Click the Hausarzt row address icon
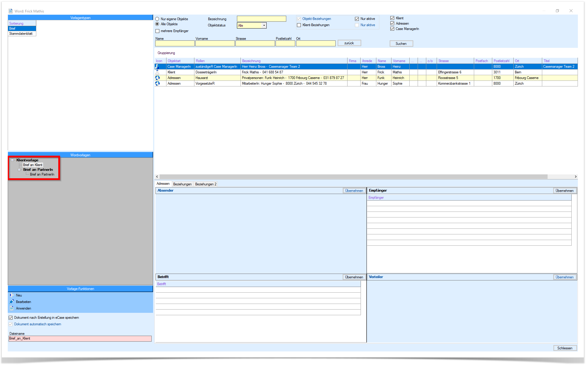Viewport: 588px width, 366px height. coord(157,78)
